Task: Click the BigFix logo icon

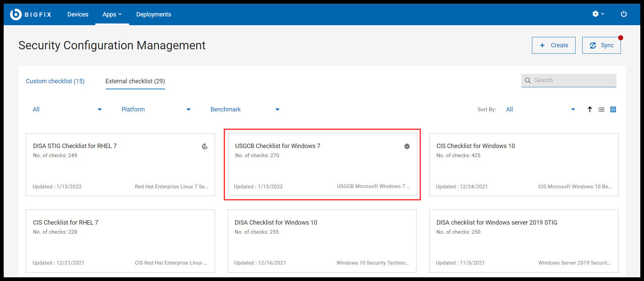Action: tap(16, 14)
